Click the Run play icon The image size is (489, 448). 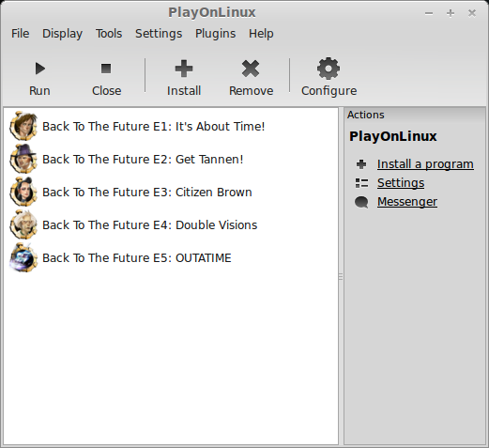point(40,69)
